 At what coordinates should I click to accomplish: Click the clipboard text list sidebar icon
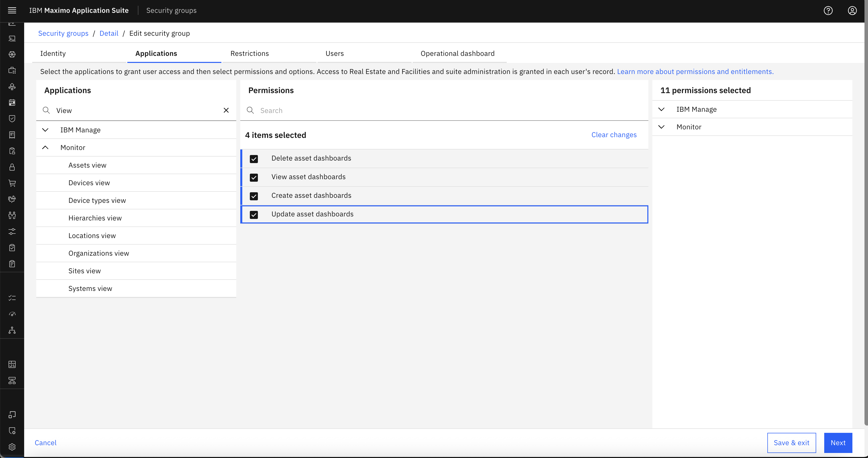[12, 263]
